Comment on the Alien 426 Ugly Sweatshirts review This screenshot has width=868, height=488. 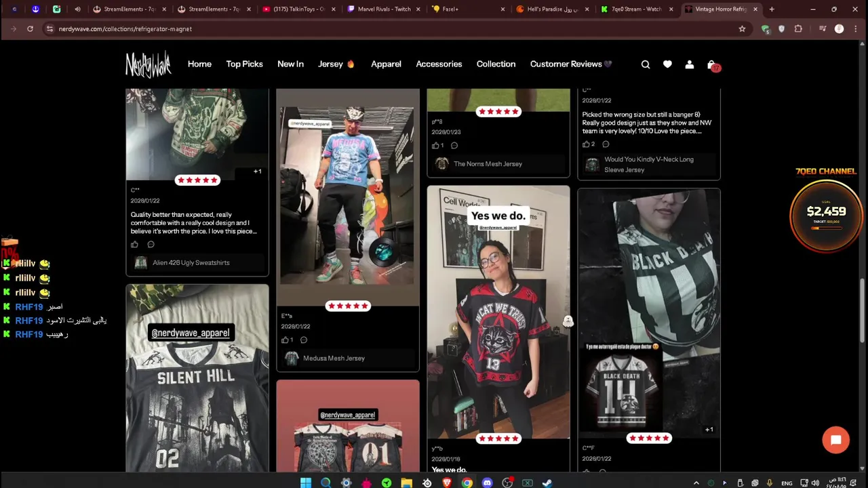coord(151,245)
